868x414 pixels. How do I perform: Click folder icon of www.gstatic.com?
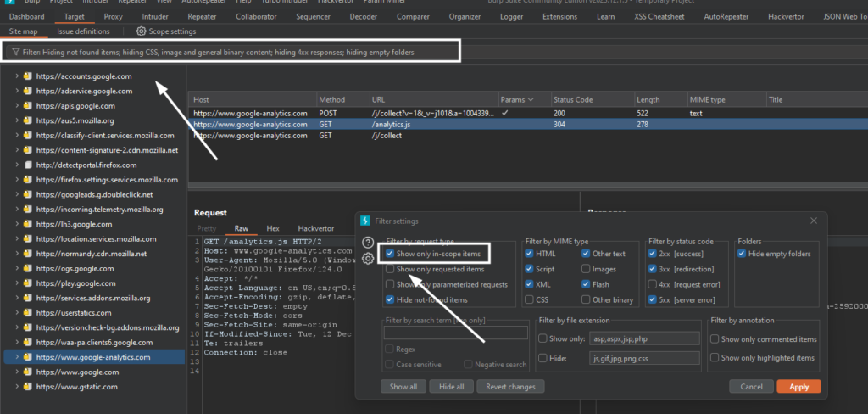click(27, 387)
